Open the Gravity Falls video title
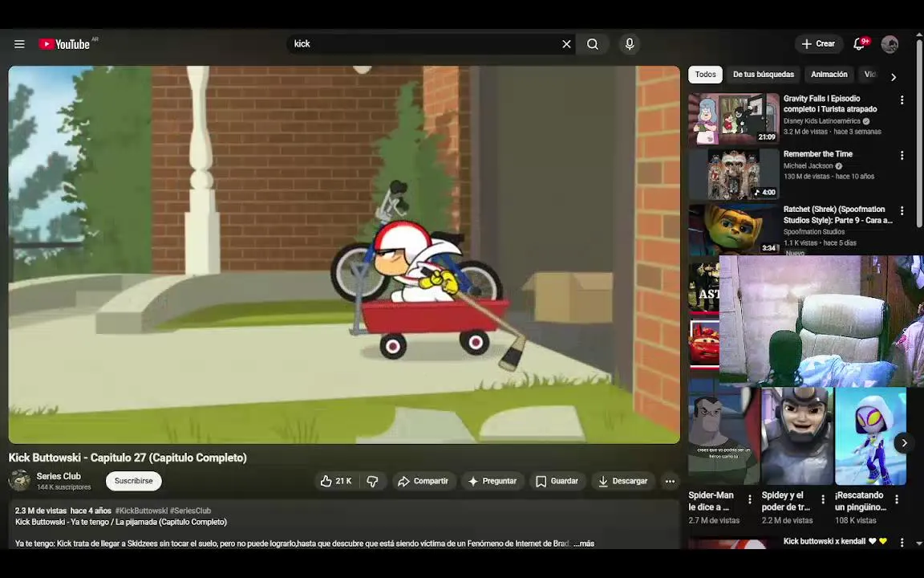Screen dimensions: 924x578 pos(829,104)
